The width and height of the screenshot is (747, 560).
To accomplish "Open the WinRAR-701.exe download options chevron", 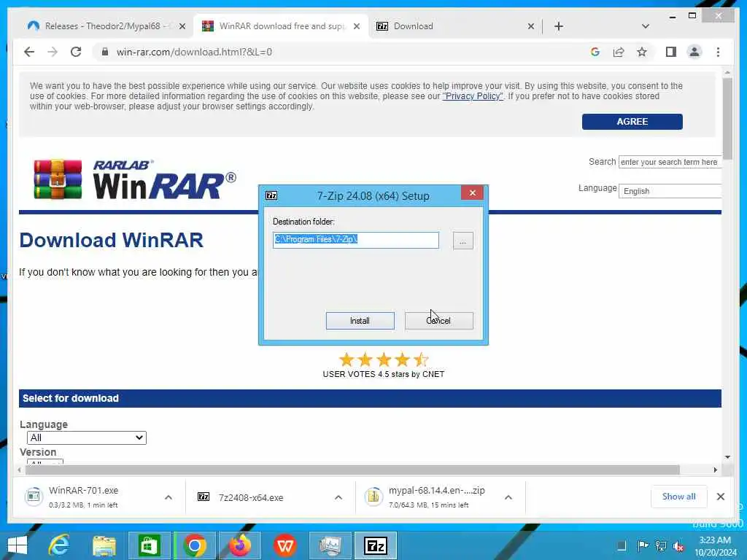I will tap(169, 497).
